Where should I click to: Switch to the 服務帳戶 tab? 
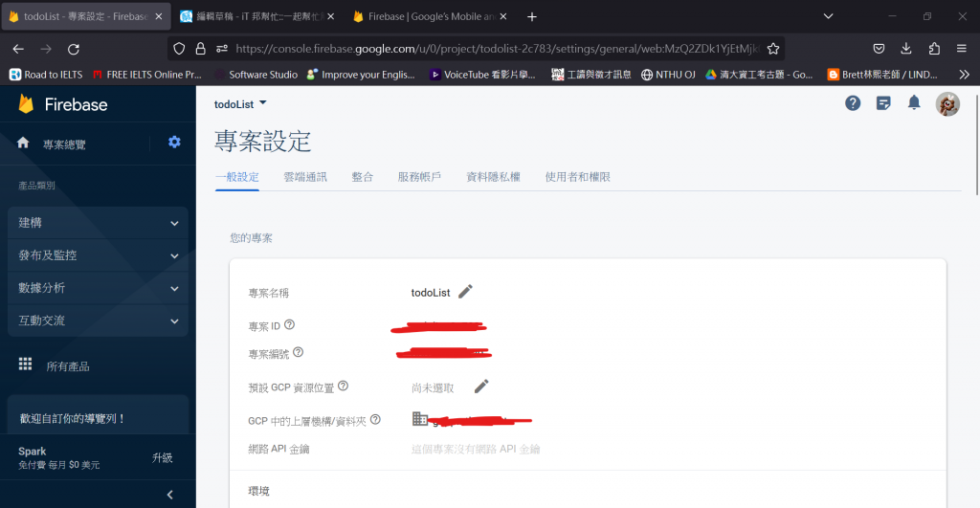(419, 177)
